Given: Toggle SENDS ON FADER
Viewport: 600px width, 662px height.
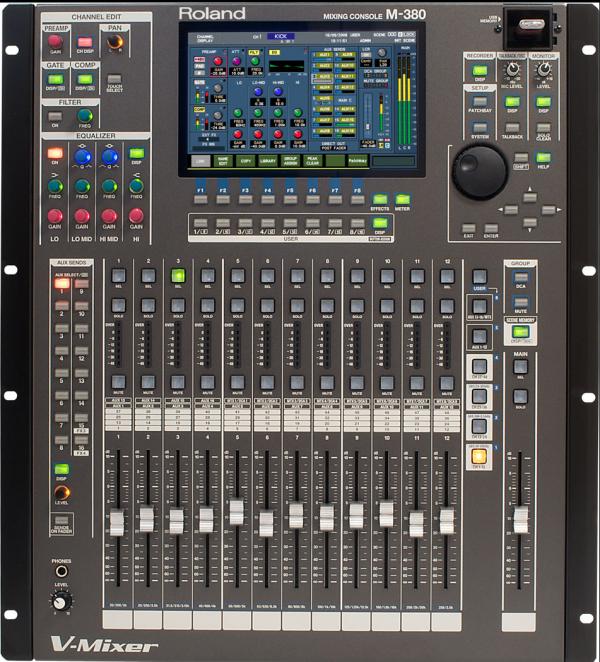Looking at the screenshot, I should 61,520.
